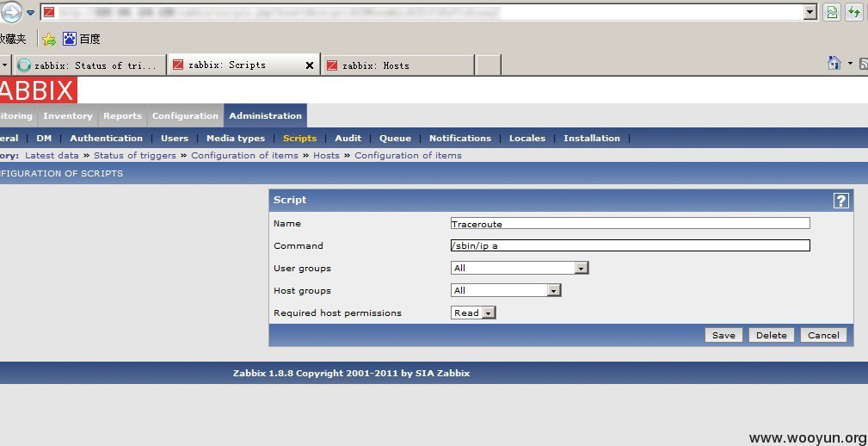This screenshot has height=446, width=868.
Task: Open the tab list dropdown arrow
Action: click(x=4, y=65)
